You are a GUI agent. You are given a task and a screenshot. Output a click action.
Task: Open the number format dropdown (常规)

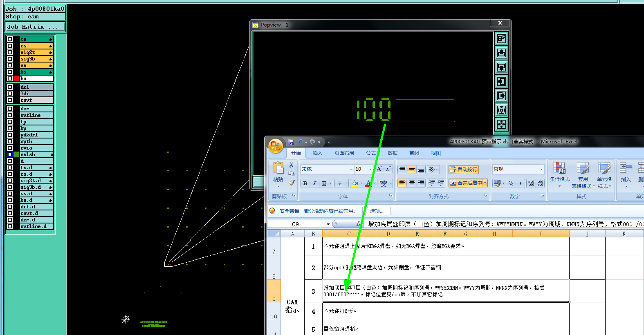pyautogui.click(x=541, y=169)
